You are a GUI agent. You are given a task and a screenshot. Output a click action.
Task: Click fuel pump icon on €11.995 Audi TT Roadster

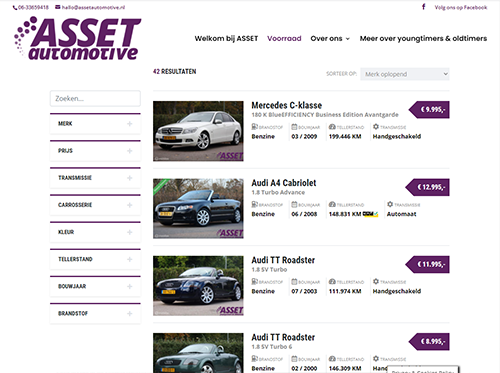pos(255,282)
